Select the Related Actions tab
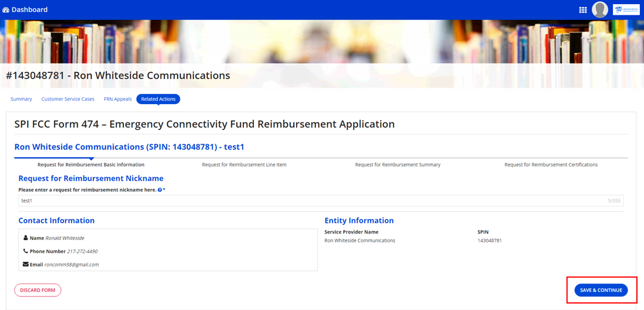Screen dimensions: 644x310 158,99
